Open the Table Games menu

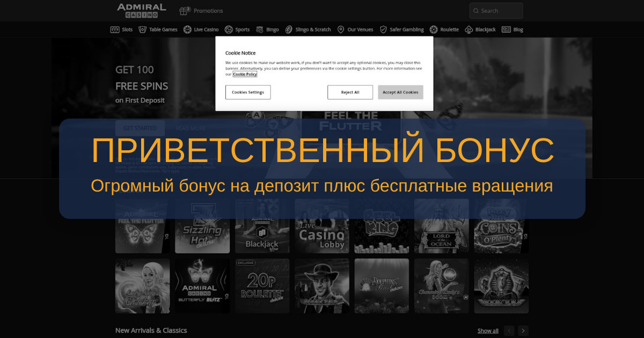pyautogui.click(x=163, y=30)
